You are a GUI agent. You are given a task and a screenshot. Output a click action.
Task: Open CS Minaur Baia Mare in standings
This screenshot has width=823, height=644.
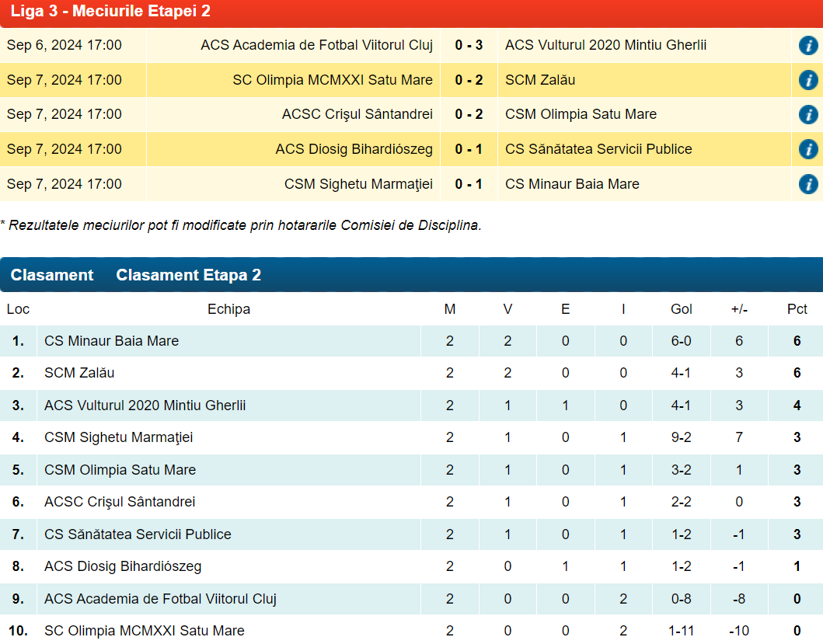pyautogui.click(x=111, y=341)
